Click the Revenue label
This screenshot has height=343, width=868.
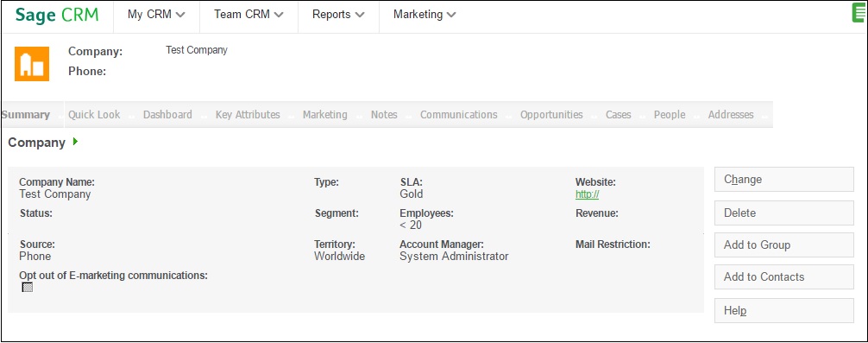tap(597, 213)
